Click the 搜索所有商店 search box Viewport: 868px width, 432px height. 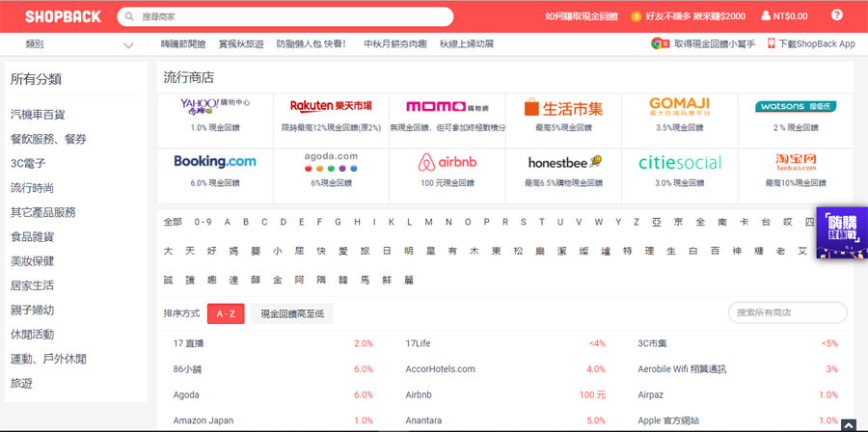pos(787,312)
